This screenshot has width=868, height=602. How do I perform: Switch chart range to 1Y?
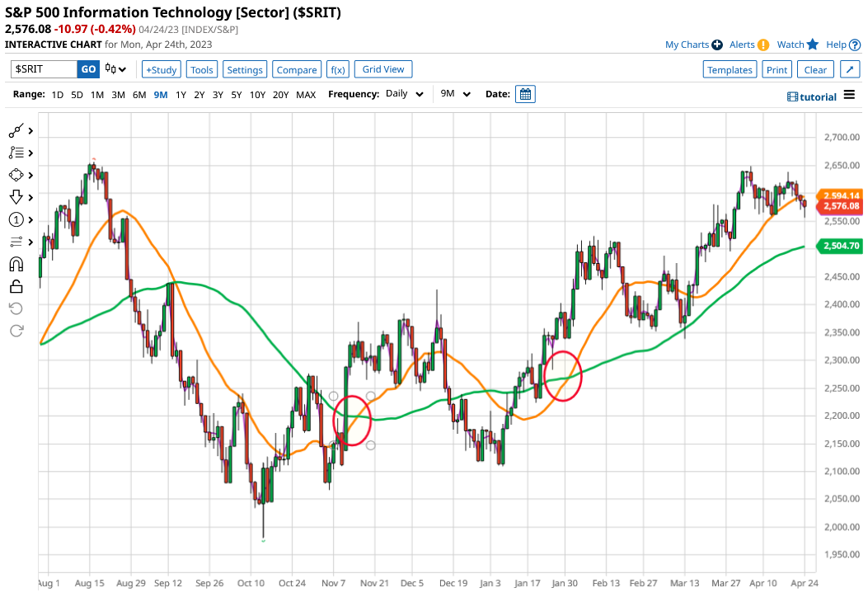point(180,95)
